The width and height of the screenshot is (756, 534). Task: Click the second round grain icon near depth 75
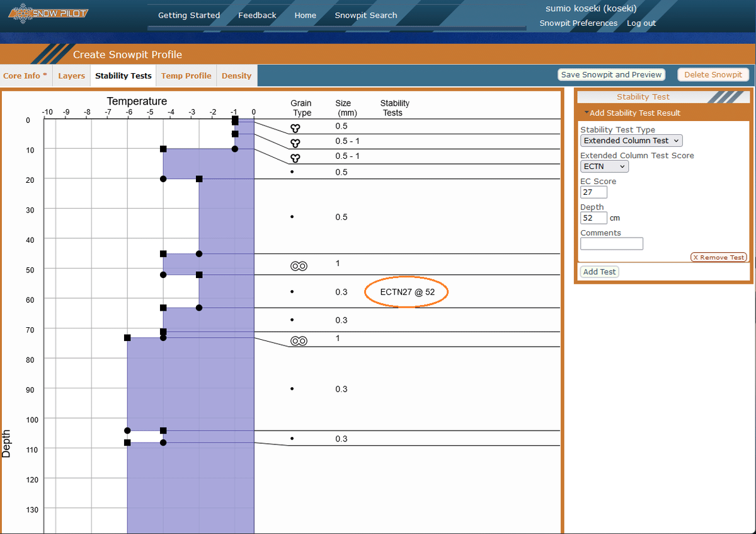(x=298, y=341)
